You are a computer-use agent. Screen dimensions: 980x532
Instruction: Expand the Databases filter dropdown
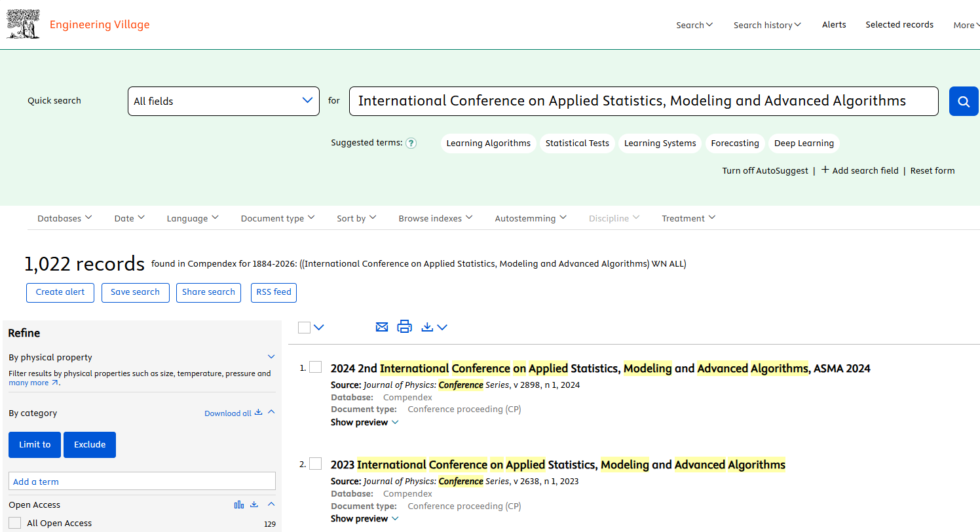tap(65, 218)
